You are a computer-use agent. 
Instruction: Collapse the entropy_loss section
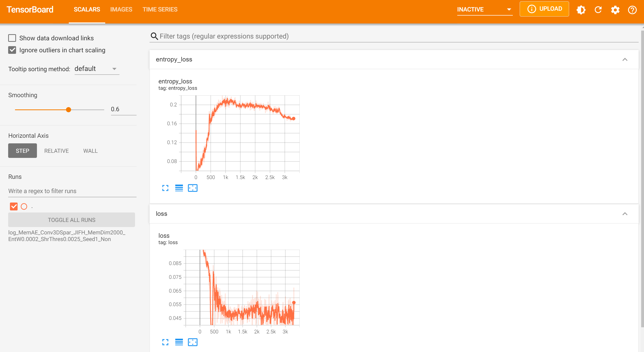pos(625,59)
